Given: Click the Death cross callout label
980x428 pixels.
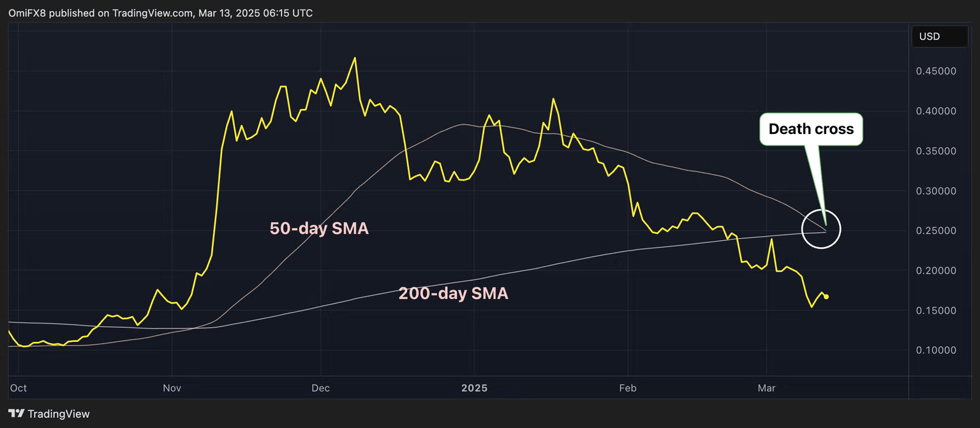Looking at the screenshot, I should 811,128.
